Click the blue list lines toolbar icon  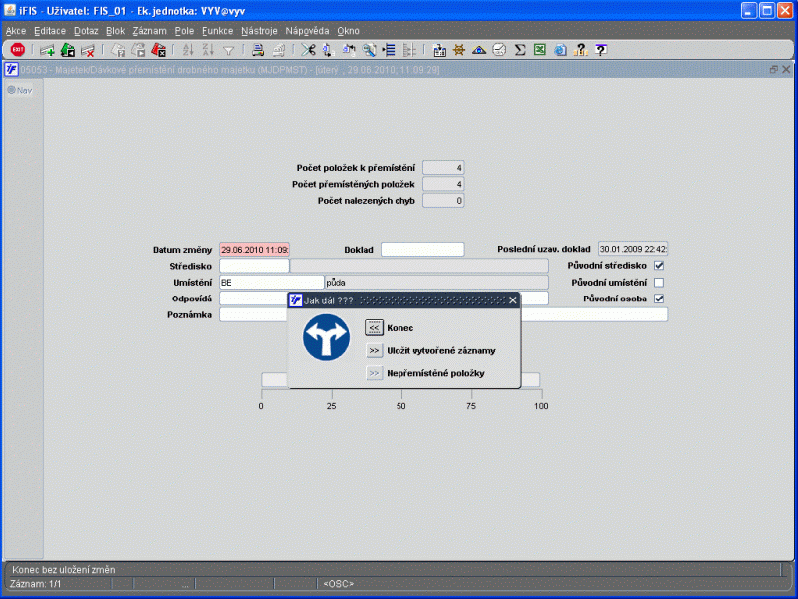tap(389, 50)
